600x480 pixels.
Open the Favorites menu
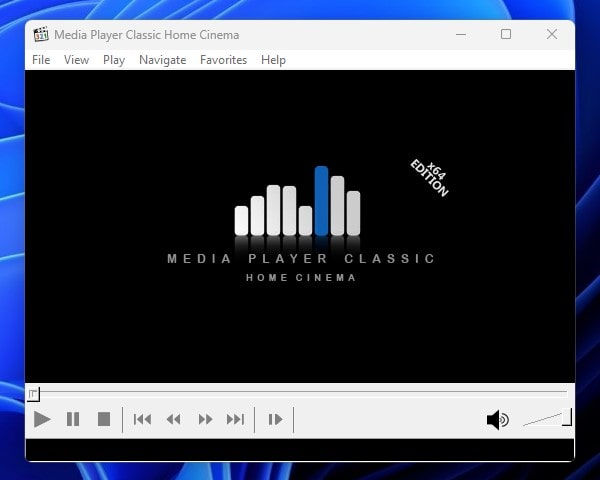coord(223,60)
